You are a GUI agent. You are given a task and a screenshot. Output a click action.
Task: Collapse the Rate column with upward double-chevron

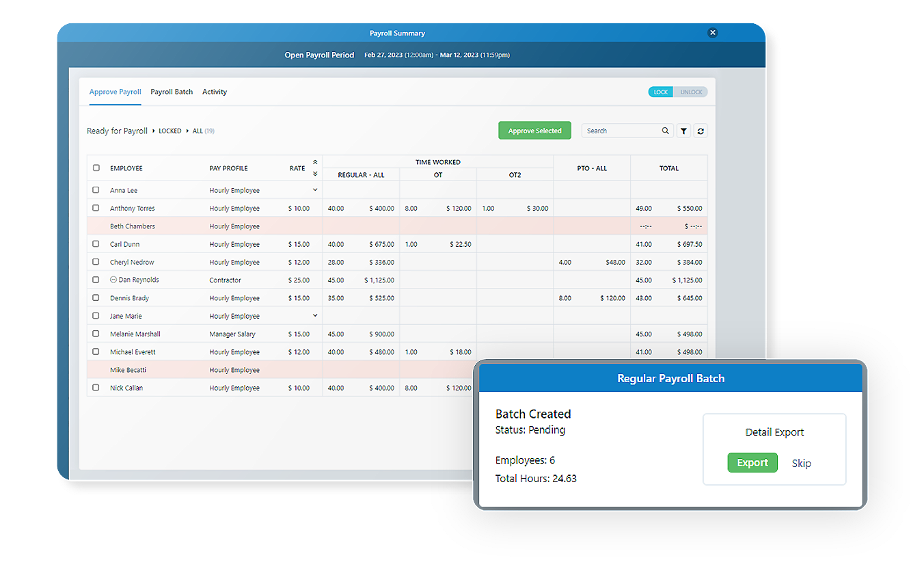pyautogui.click(x=314, y=163)
